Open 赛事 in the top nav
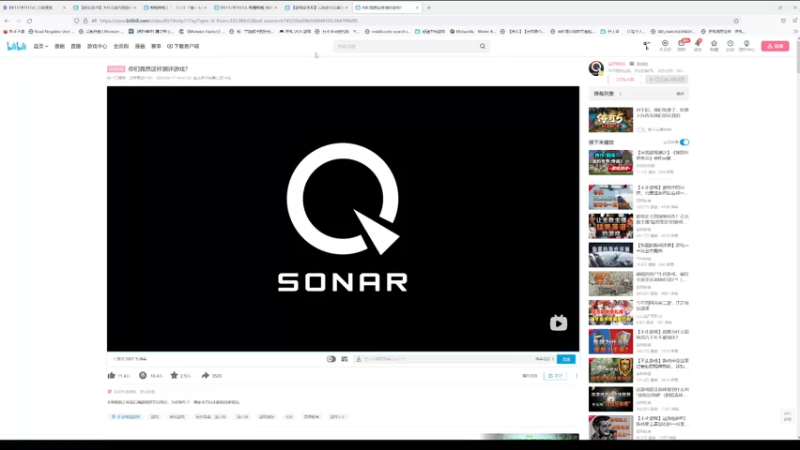 156,46
